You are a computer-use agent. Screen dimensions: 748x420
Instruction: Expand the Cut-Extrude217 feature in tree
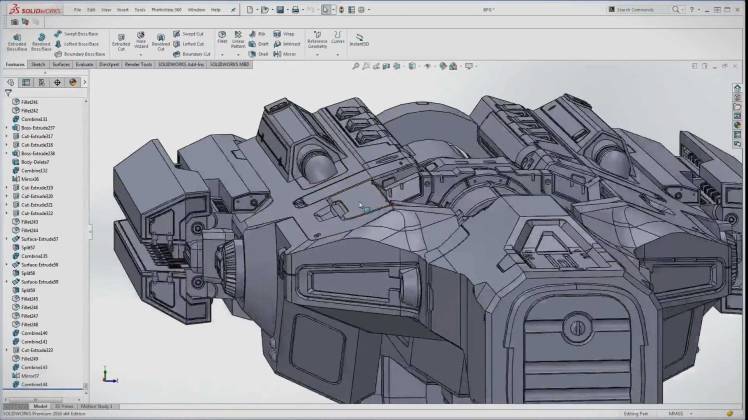coord(9,136)
